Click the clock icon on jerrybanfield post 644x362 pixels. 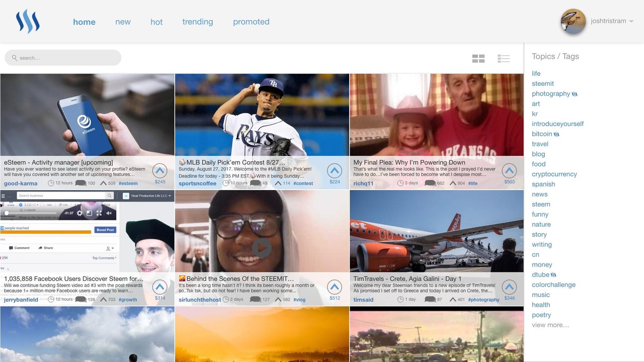[51, 300]
